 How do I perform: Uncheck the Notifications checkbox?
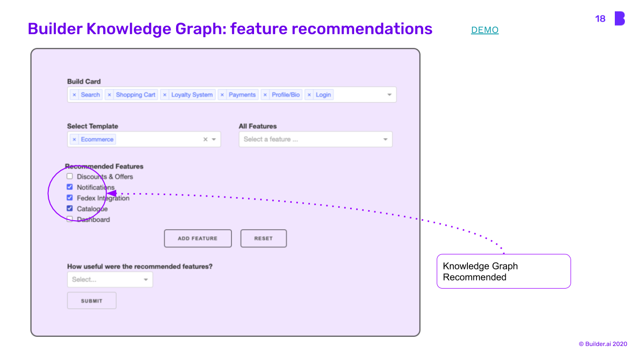coord(70,187)
